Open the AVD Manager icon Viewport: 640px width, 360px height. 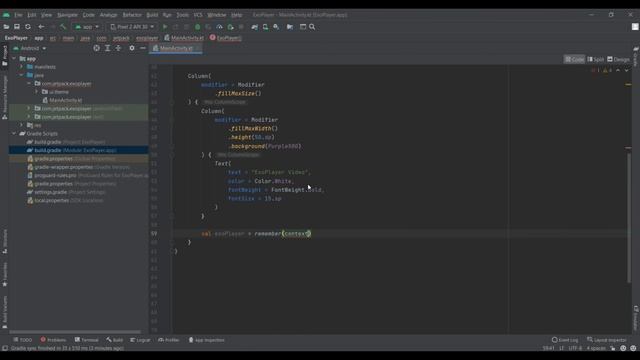(x=265, y=27)
